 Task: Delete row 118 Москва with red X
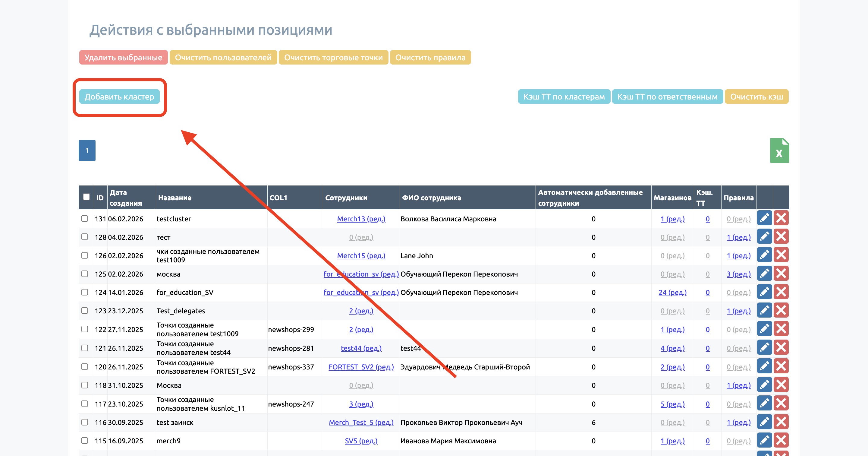point(781,385)
